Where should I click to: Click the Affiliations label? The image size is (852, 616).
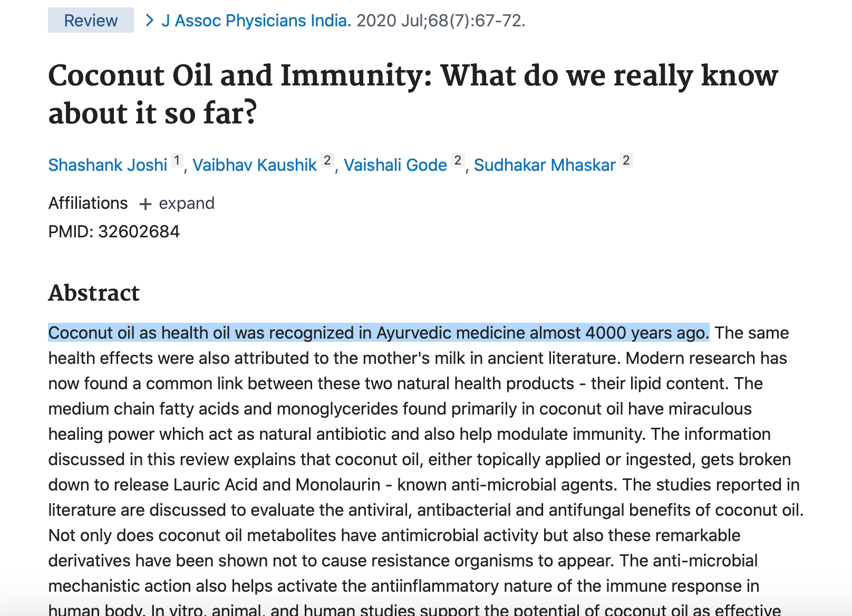(88, 203)
